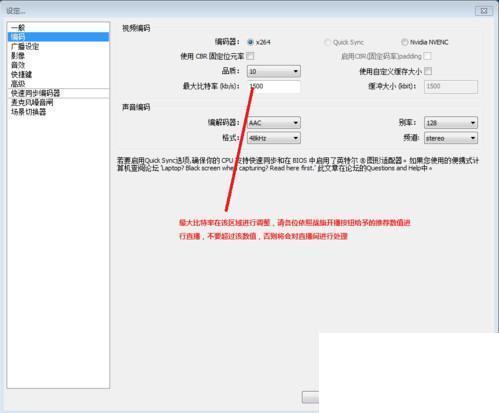Click the 缓冲大小 buffer size field
Screen dimensions: 499x413
point(451,86)
